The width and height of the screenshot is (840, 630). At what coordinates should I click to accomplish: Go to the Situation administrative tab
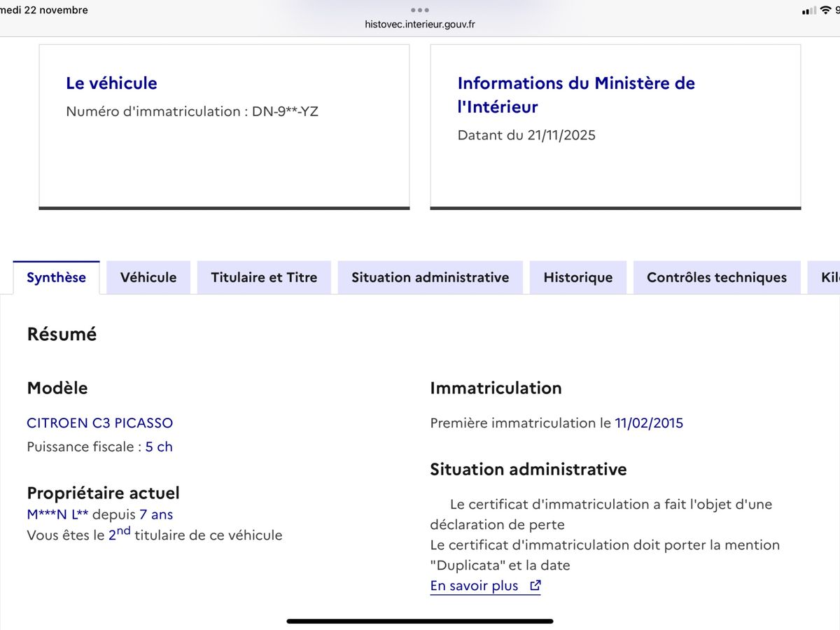[430, 278]
